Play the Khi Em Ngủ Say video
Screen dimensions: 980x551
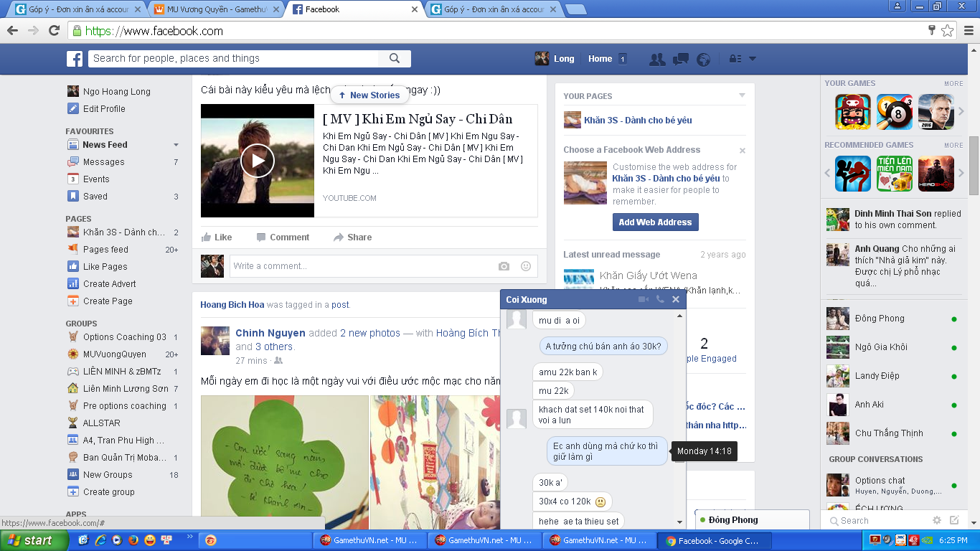(258, 161)
